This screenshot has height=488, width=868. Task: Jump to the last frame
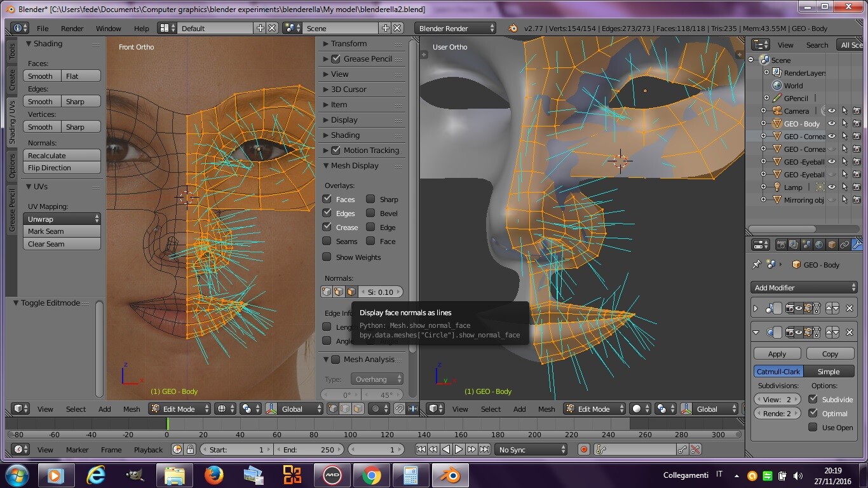484,449
